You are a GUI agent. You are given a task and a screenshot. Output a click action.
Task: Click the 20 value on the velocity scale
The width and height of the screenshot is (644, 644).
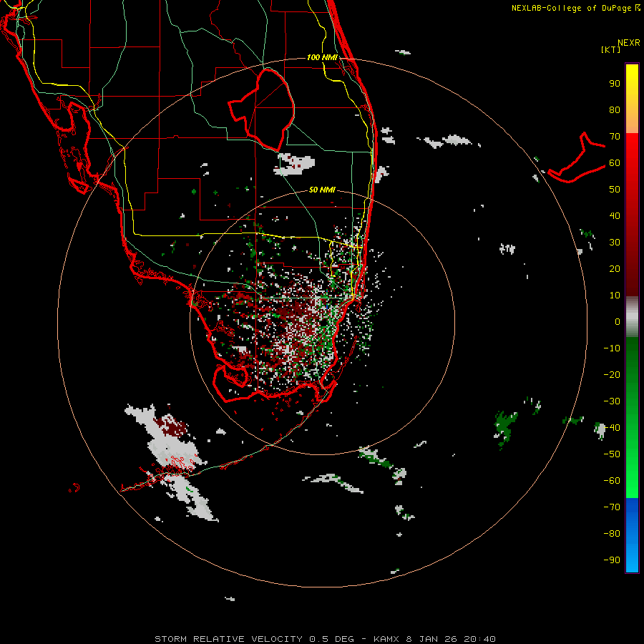(x=615, y=268)
